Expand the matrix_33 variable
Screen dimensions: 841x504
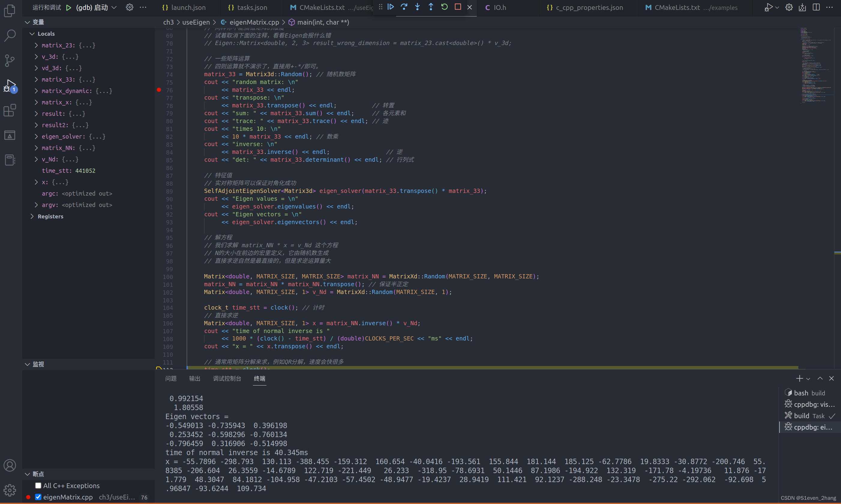pyautogui.click(x=36, y=79)
